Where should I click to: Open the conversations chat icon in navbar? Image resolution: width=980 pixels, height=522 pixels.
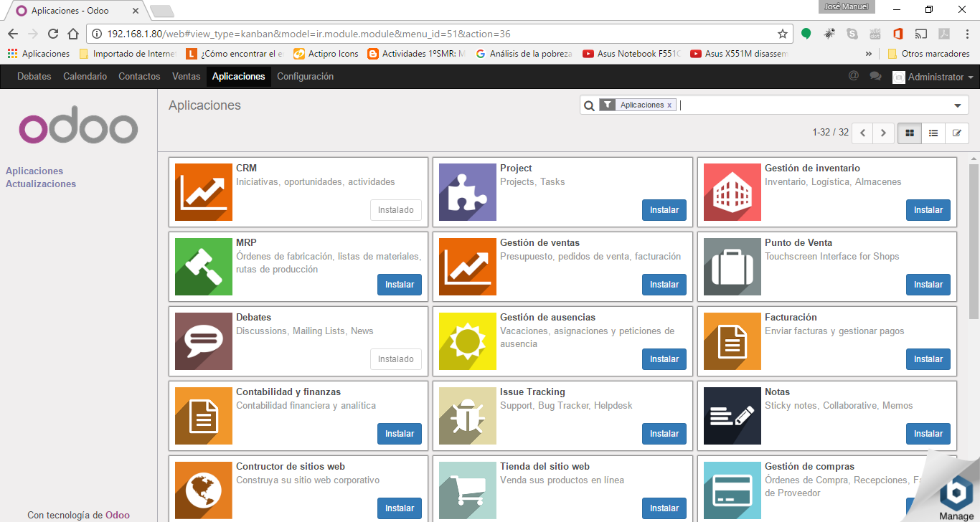click(x=875, y=76)
